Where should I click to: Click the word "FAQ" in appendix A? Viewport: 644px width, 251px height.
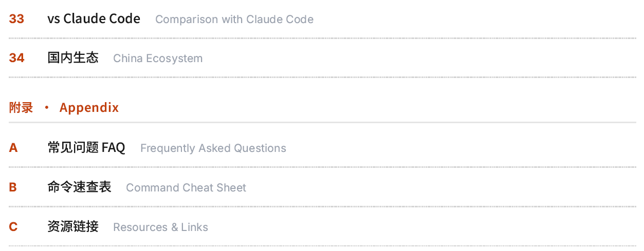tap(114, 148)
